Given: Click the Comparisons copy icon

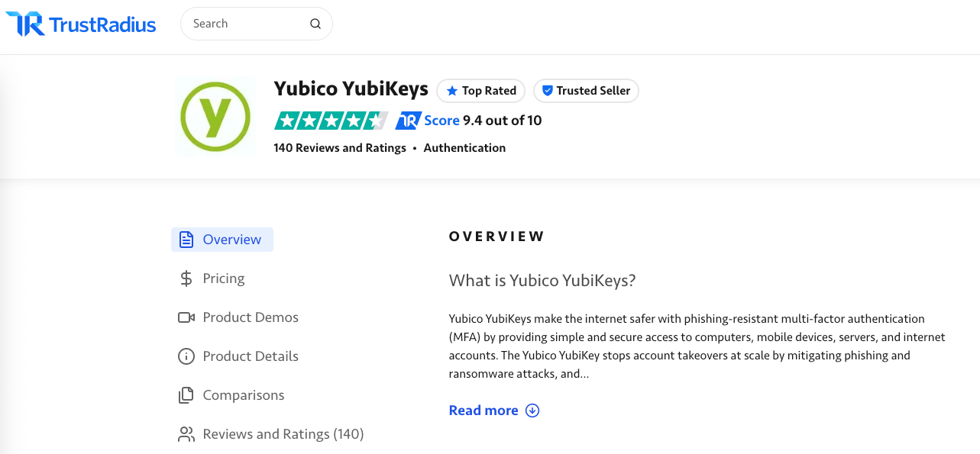Looking at the screenshot, I should click(x=186, y=395).
